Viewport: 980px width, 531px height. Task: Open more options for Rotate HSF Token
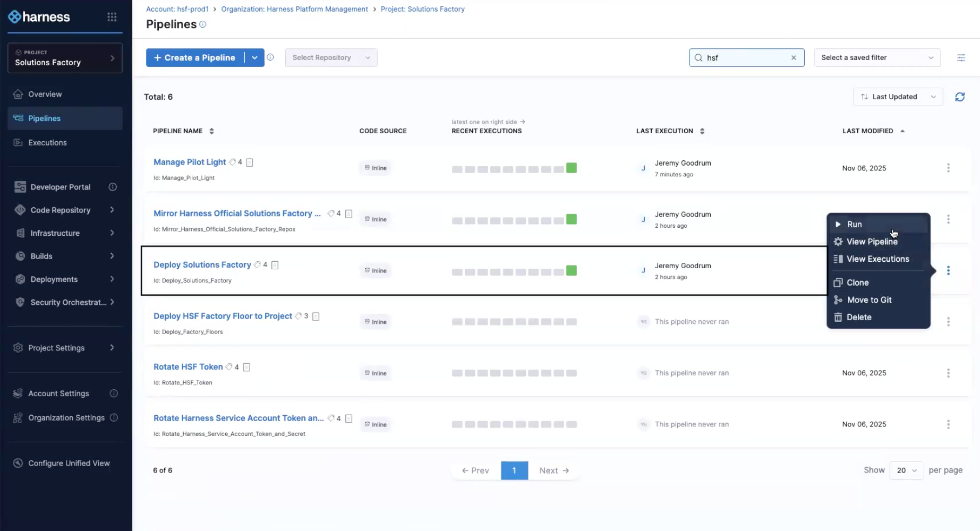948,373
